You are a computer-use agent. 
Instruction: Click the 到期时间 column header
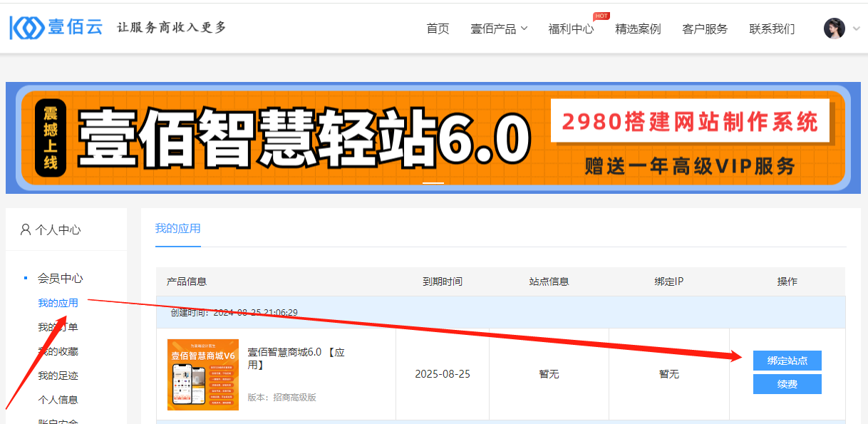pos(443,281)
